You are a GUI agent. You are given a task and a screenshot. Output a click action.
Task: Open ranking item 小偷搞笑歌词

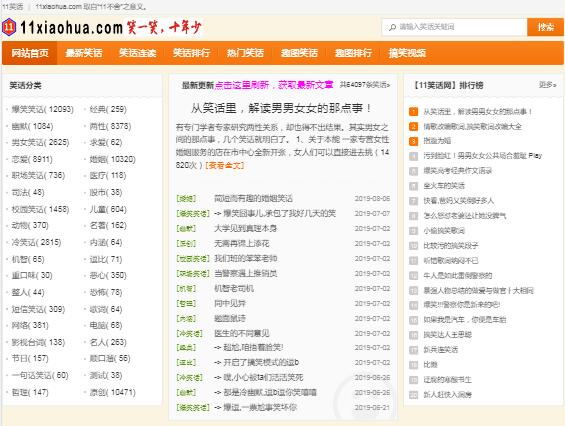444,231
